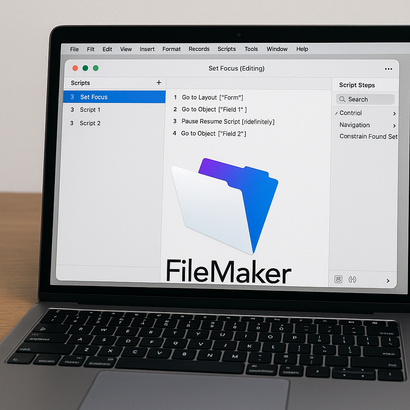Click the second icon next to list icon
The height and width of the screenshot is (410, 410).
tap(352, 279)
